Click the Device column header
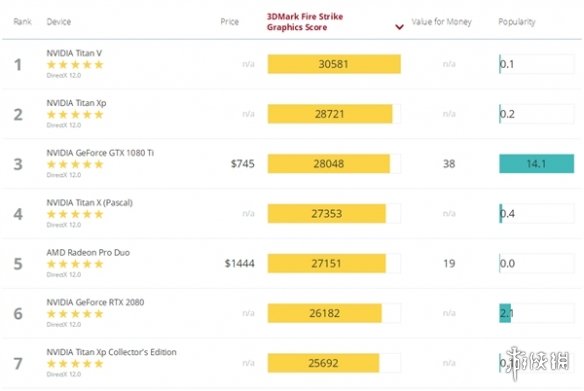The height and width of the screenshot is (391, 584). click(x=58, y=22)
